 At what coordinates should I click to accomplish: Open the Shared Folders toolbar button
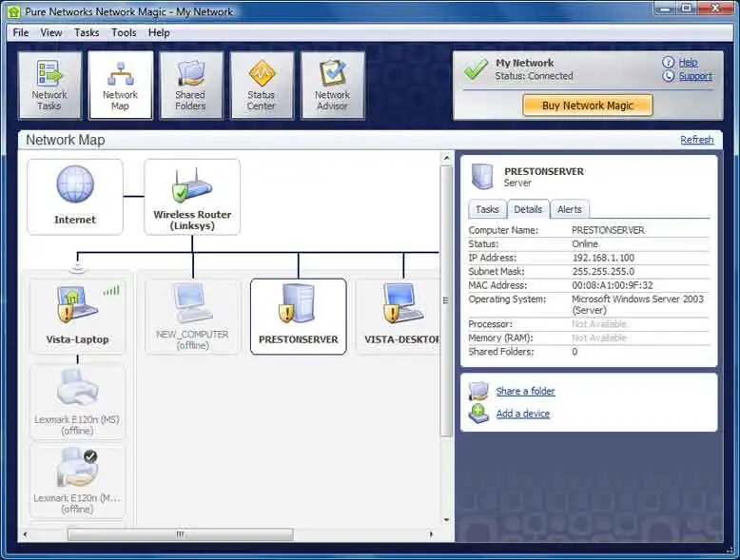pos(190,86)
